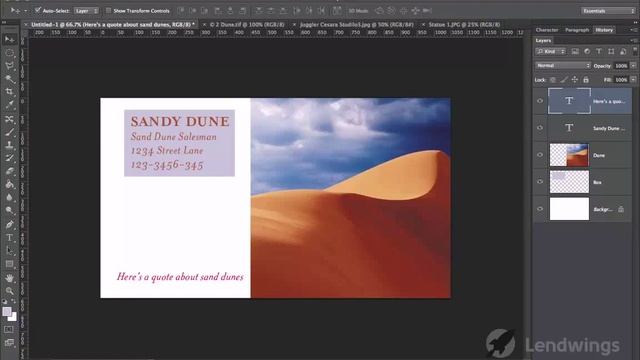Select the Rectangle shape tool

pos(9,264)
